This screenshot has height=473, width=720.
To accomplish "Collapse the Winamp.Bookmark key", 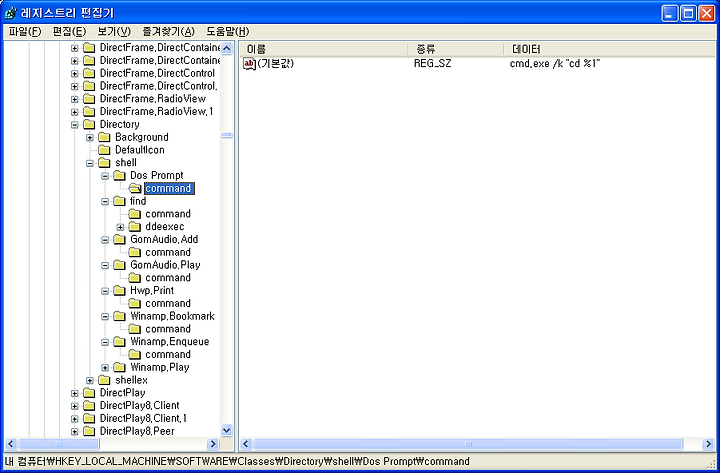I will (105, 316).
